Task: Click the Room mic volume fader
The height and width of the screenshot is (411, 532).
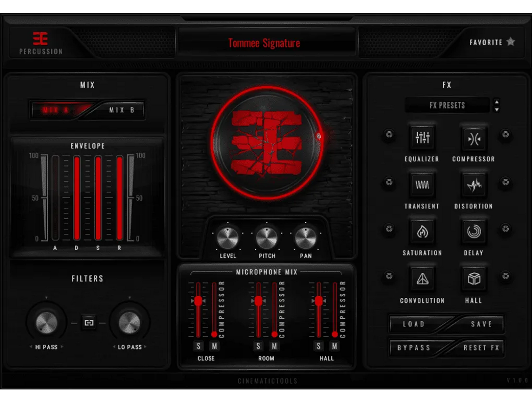Action: pyautogui.click(x=258, y=301)
